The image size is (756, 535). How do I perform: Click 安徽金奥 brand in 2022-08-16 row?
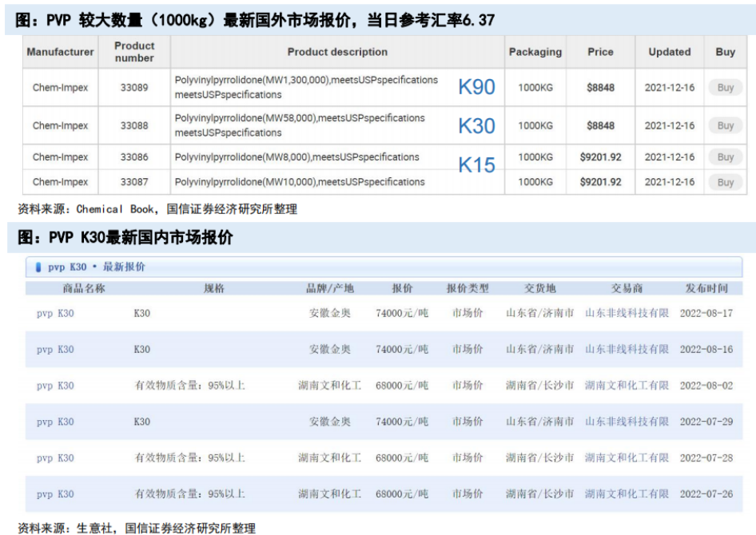coord(330,349)
